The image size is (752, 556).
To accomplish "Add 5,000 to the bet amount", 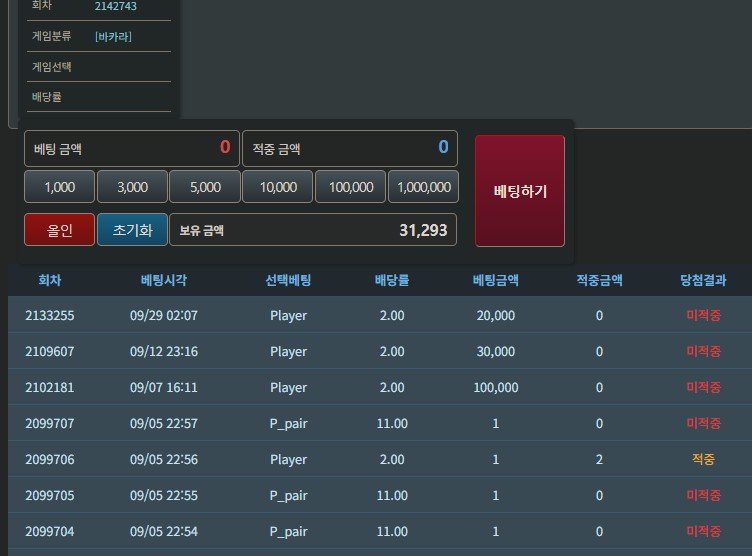I will (205, 187).
